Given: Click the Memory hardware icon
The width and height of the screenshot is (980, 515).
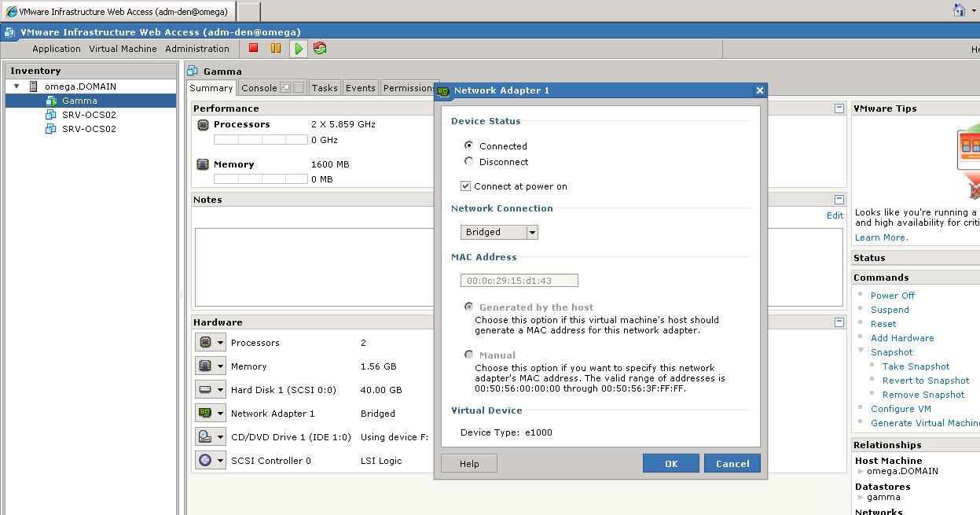Looking at the screenshot, I should (x=205, y=366).
